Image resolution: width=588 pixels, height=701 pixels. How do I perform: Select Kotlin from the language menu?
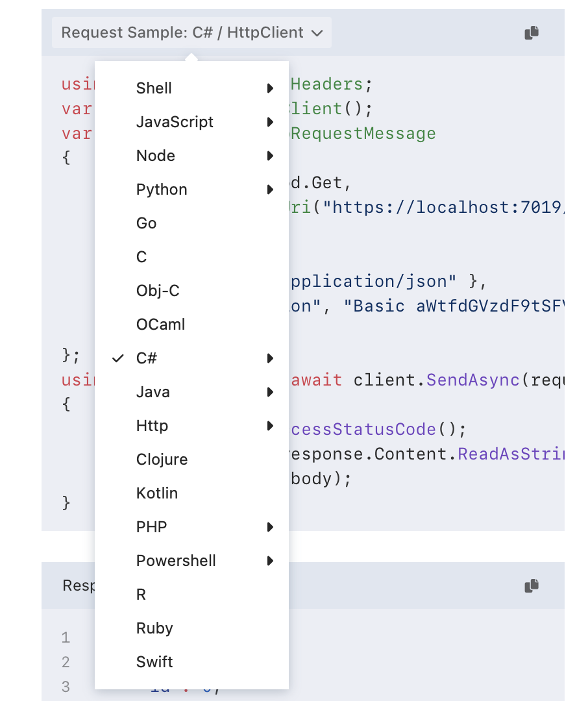tap(156, 493)
